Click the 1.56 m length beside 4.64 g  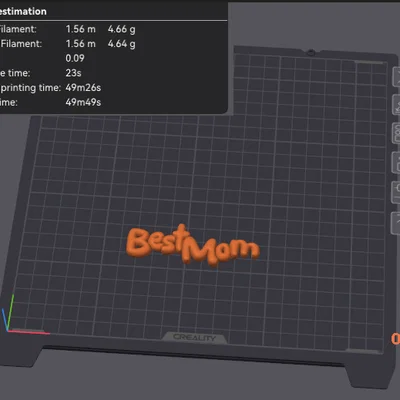click(x=81, y=44)
